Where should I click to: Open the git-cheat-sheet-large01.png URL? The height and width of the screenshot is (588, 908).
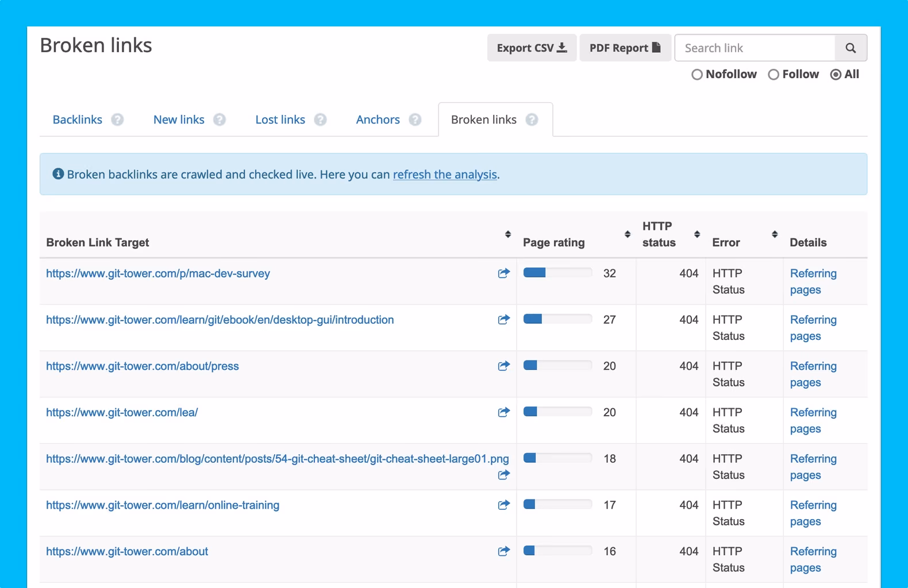click(x=278, y=459)
